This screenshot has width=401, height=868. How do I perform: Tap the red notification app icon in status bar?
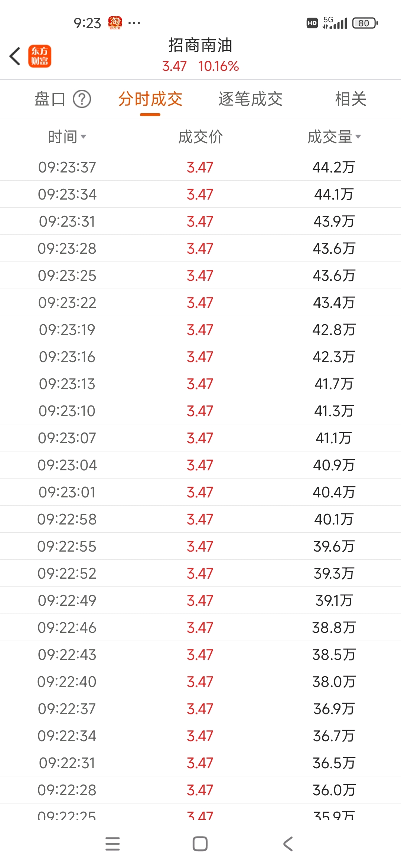click(115, 23)
